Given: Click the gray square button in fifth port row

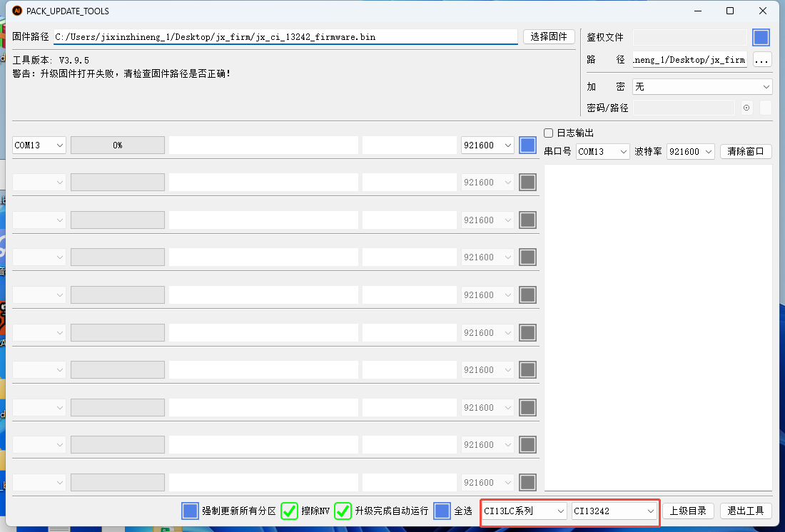Looking at the screenshot, I should (527, 295).
